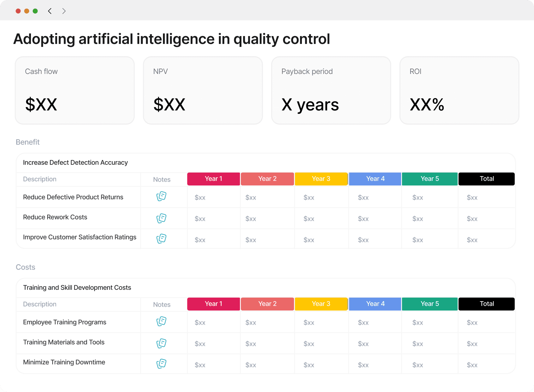534x392 pixels.
Task: Open the Payback period card
Action: [x=331, y=90]
